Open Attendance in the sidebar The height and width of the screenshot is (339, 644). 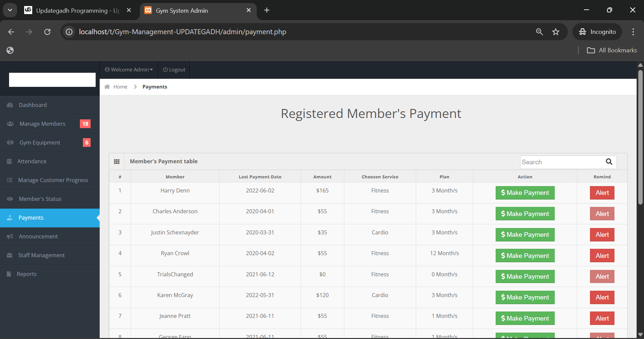(x=50, y=161)
